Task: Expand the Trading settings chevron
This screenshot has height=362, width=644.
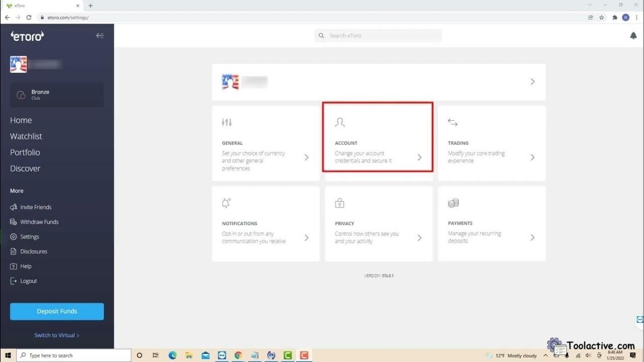Action: (532, 157)
